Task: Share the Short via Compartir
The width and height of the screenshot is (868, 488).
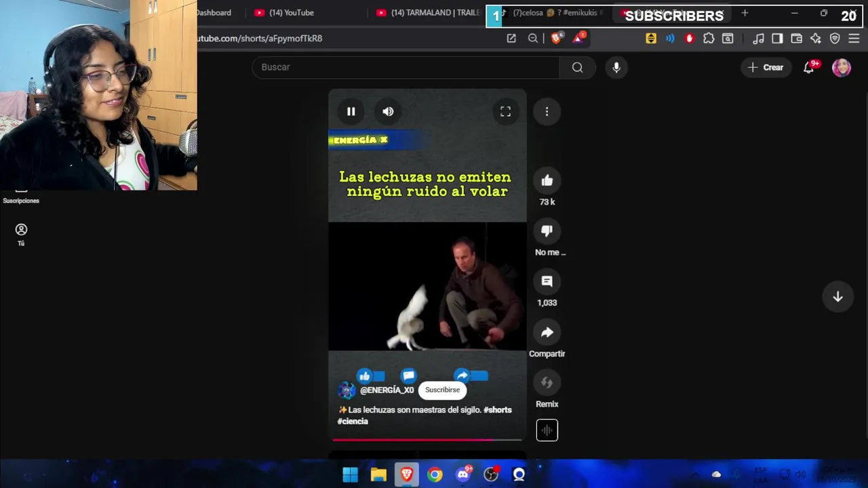Action: click(x=547, y=332)
